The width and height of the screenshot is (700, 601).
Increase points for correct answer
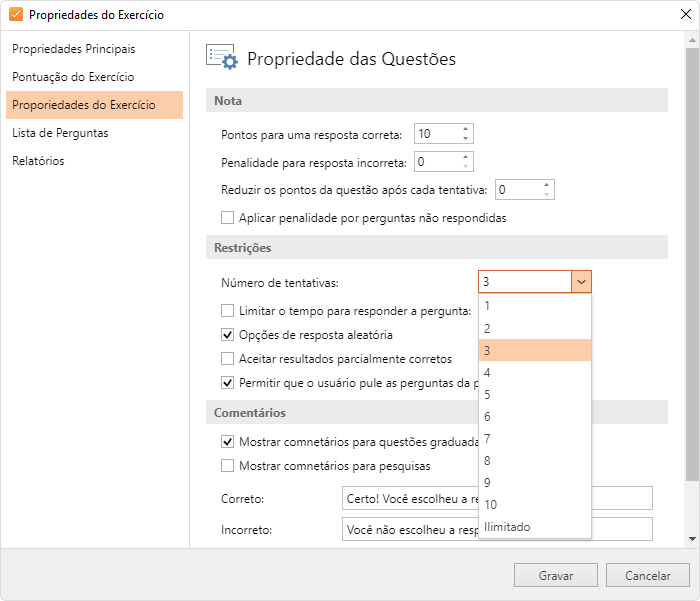(465, 129)
